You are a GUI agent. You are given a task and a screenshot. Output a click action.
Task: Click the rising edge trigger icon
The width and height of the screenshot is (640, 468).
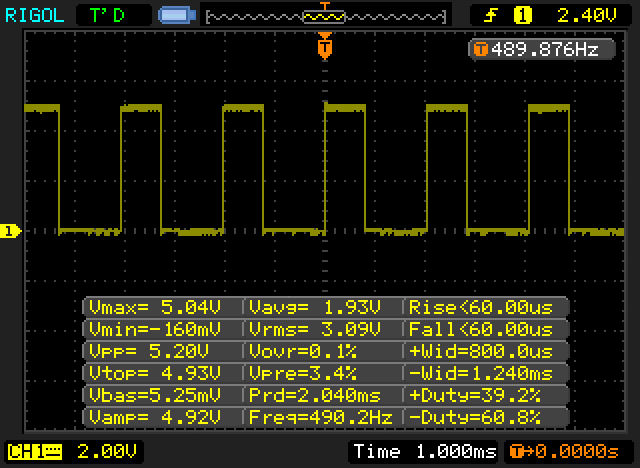[491, 16]
